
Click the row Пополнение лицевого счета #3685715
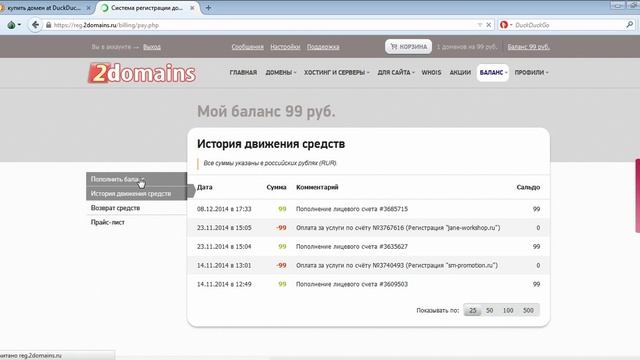[352, 209]
